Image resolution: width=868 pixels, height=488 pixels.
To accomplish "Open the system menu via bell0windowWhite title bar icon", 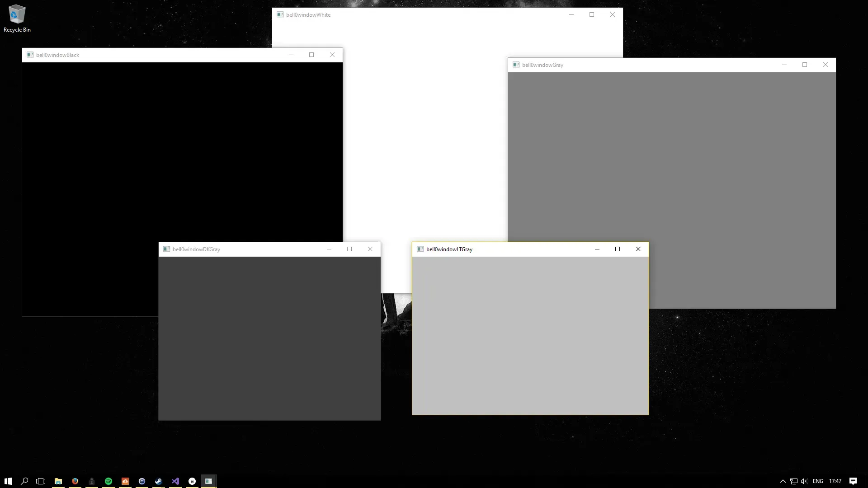I will point(280,14).
